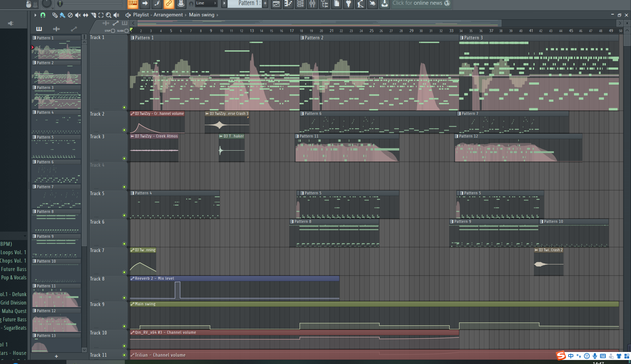Open the Line snap dropdown
This screenshot has height=364, width=631.
(207, 3)
